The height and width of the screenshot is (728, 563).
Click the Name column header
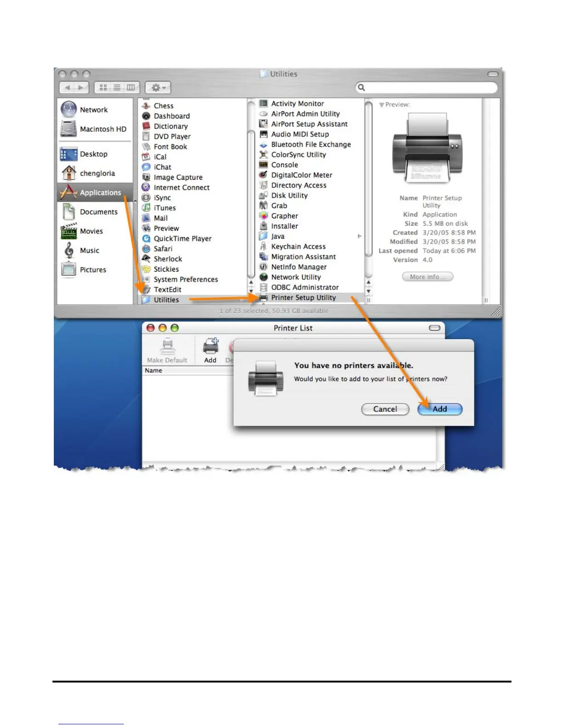(189, 370)
